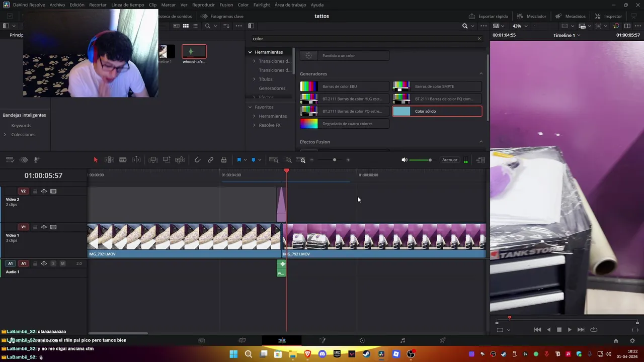This screenshot has width=644, height=362.
Task: Click the Full Extent Zoom icon
Action: click(x=274, y=160)
